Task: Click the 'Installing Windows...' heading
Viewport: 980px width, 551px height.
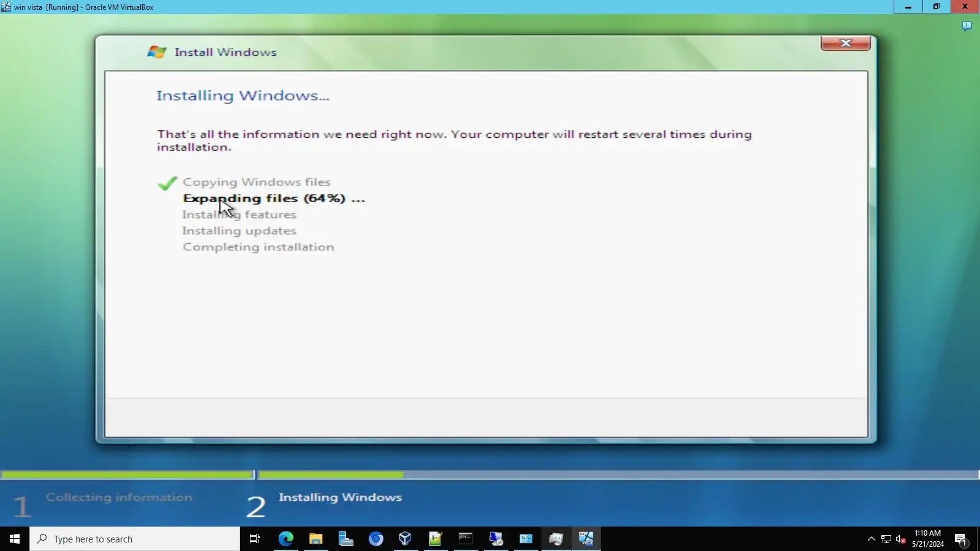Action: pyautogui.click(x=243, y=96)
